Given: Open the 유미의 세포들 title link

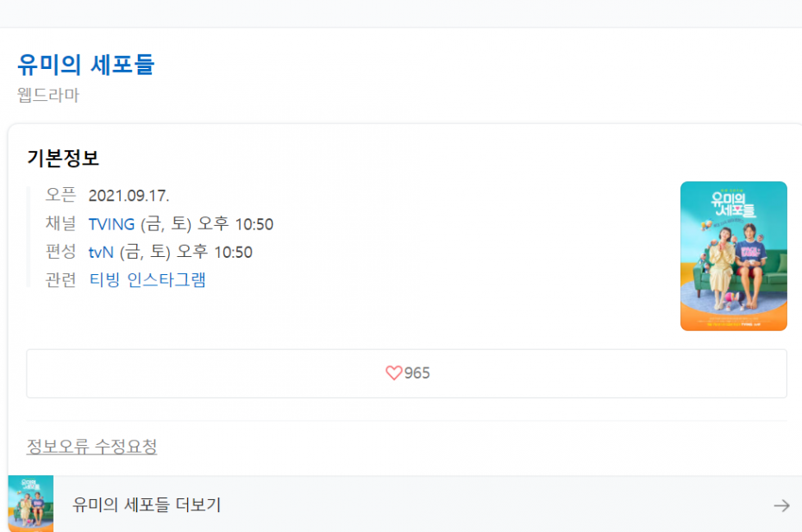Looking at the screenshot, I should [x=86, y=65].
